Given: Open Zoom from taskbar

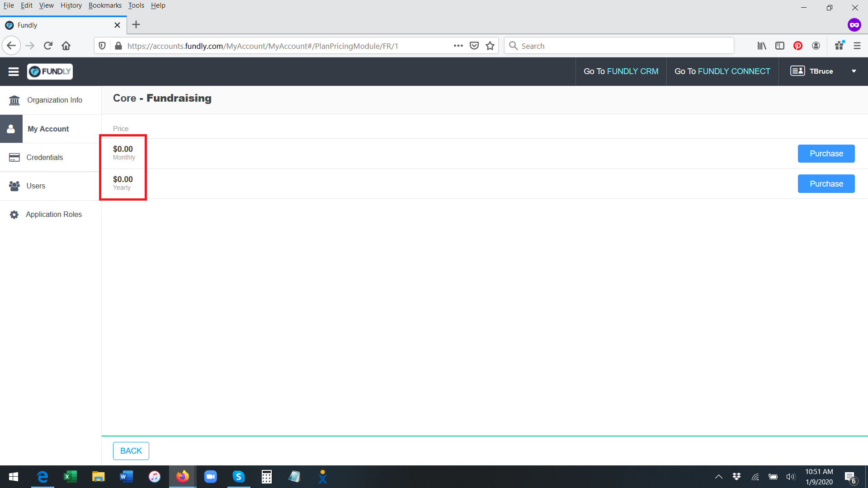Looking at the screenshot, I should (211, 477).
